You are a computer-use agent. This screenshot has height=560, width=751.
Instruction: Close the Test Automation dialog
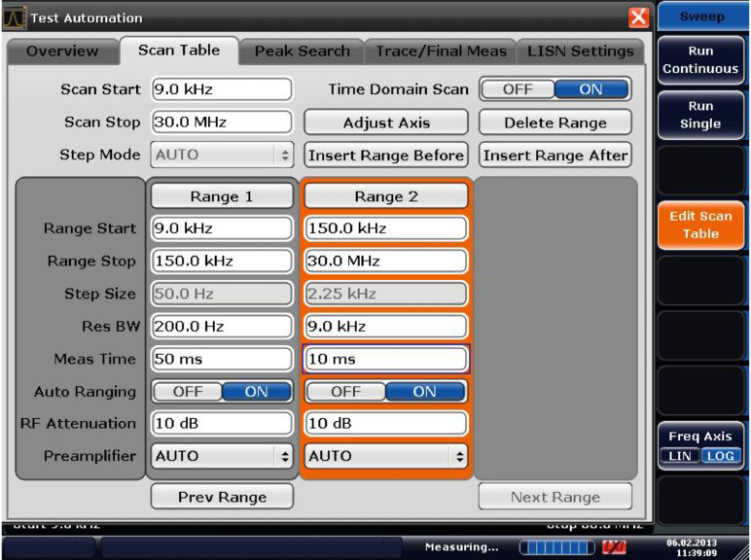tap(638, 17)
